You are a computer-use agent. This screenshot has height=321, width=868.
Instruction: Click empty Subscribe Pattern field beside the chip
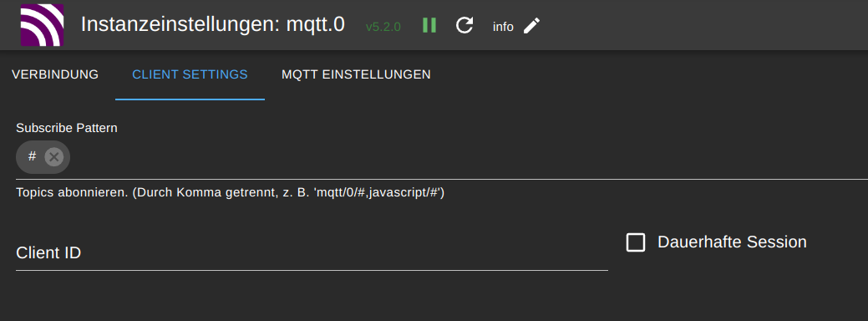[x=469, y=157]
